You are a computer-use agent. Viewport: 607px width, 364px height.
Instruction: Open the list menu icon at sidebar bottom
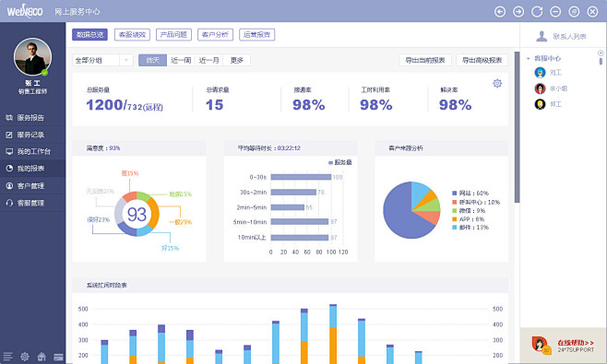7,357
